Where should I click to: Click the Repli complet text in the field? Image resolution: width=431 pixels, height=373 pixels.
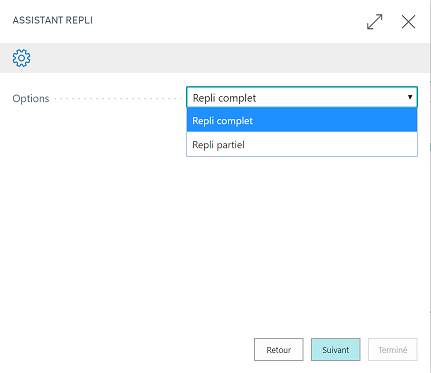tap(224, 98)
